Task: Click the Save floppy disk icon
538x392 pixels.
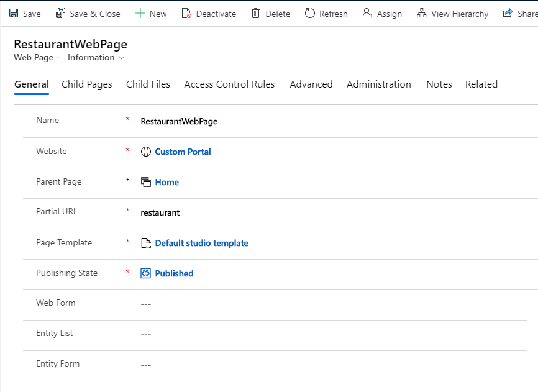Action: pos(14,13)
